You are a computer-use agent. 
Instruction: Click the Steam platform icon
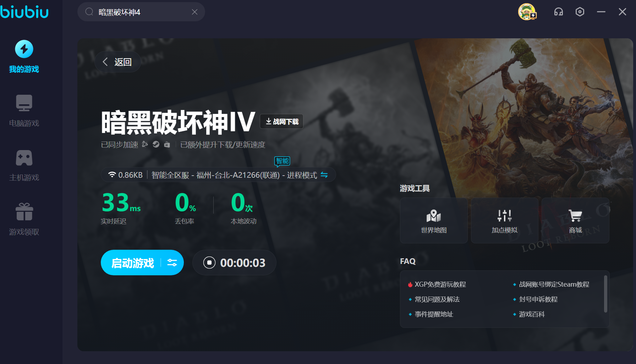pyautogui.click(x=156, y=144)
